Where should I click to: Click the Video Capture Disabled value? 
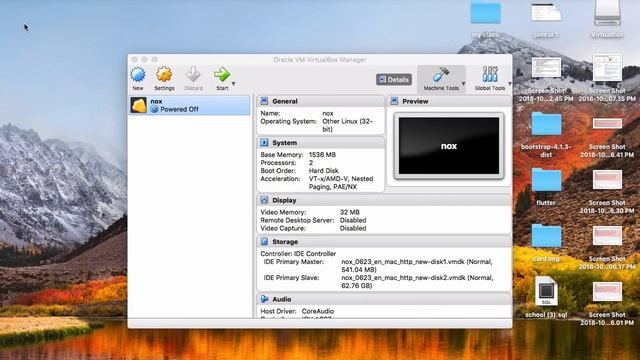coord(353,228)
